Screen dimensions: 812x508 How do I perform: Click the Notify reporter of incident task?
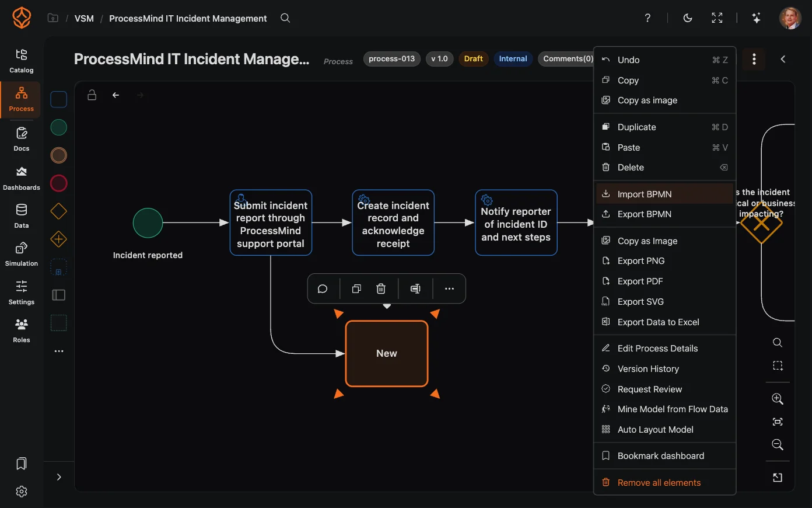[x=516, y=222]
